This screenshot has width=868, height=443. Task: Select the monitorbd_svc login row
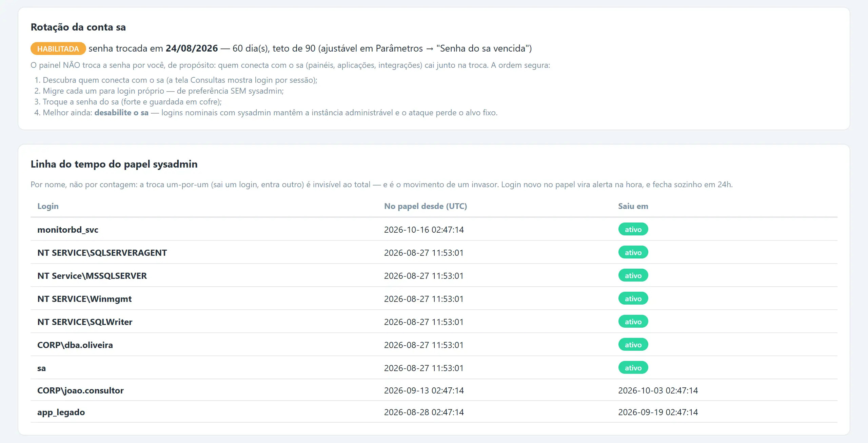pyautogui.click(x=434, y=229)
